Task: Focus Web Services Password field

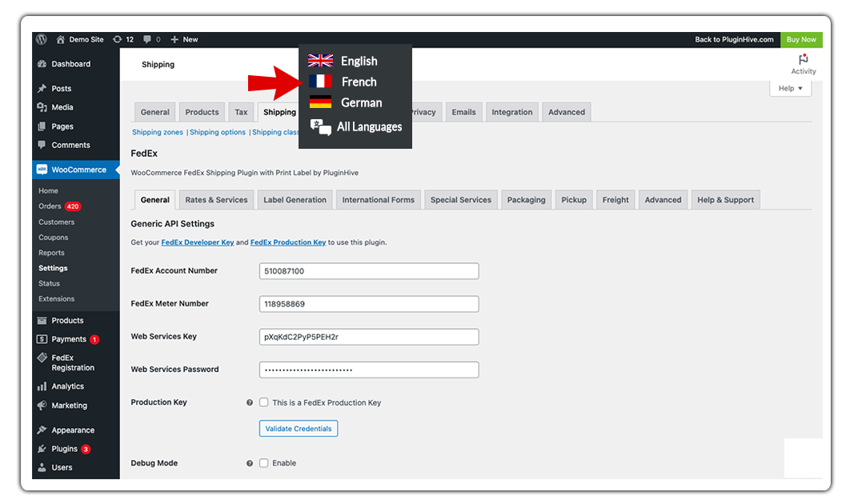Action: [369, 370]
